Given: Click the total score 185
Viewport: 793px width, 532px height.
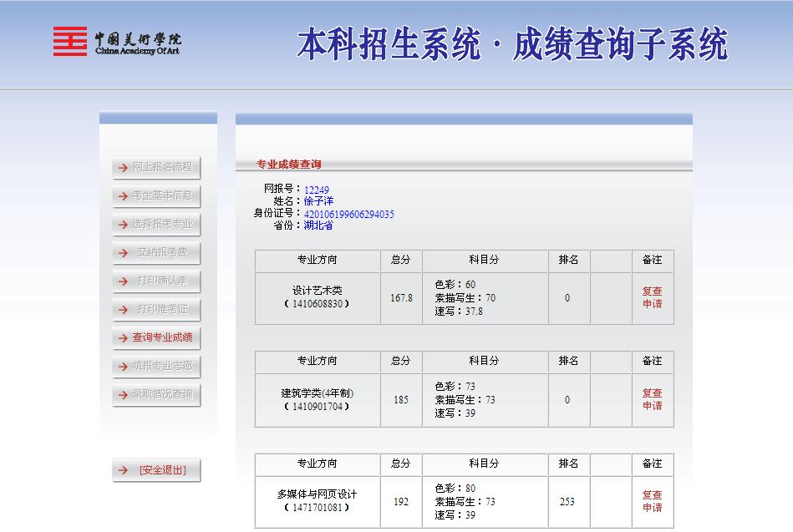Looking at the screenshot, I should [401, 399].
